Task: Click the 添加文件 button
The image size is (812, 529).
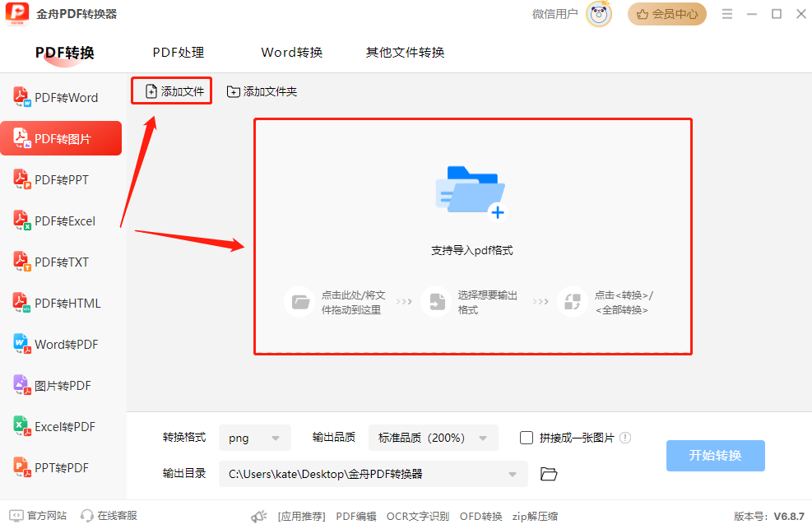Action: (171, 91)
